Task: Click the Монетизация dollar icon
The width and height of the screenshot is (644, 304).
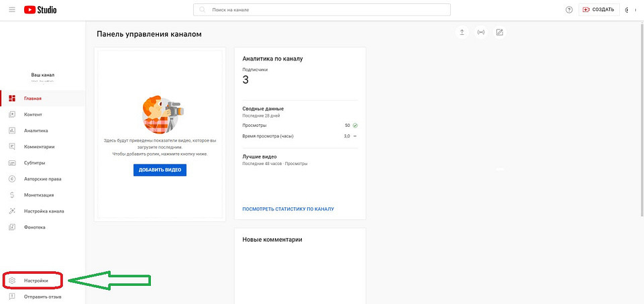Action: click(12, 195)
